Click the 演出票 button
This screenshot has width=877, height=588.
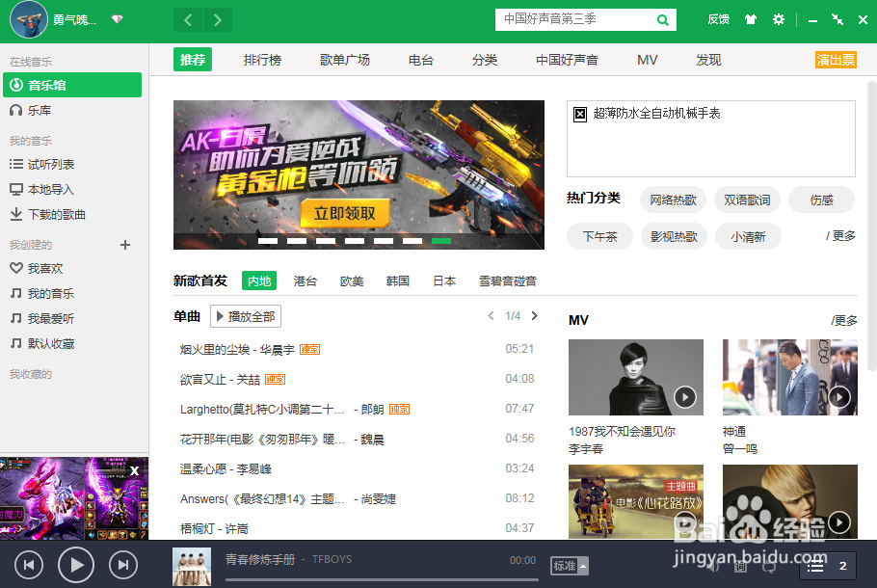(x=836, y=60)
